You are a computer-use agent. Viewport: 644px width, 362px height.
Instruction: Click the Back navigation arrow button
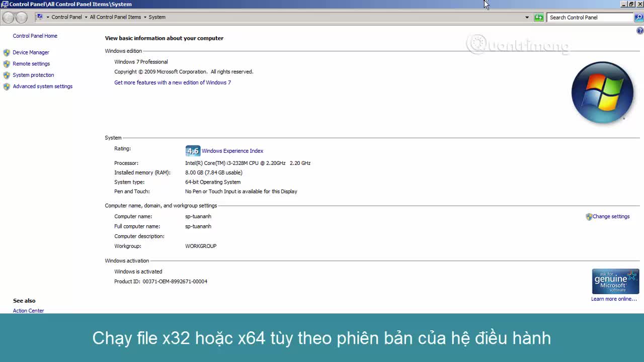[x=8, y=18]
